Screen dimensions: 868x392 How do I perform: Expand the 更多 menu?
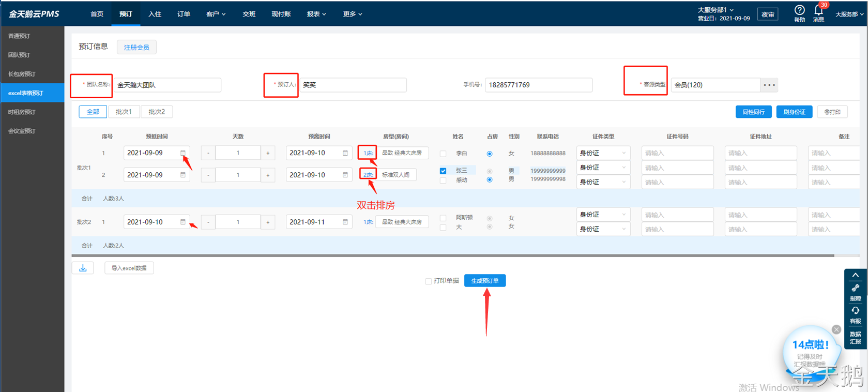pos(352,14)
